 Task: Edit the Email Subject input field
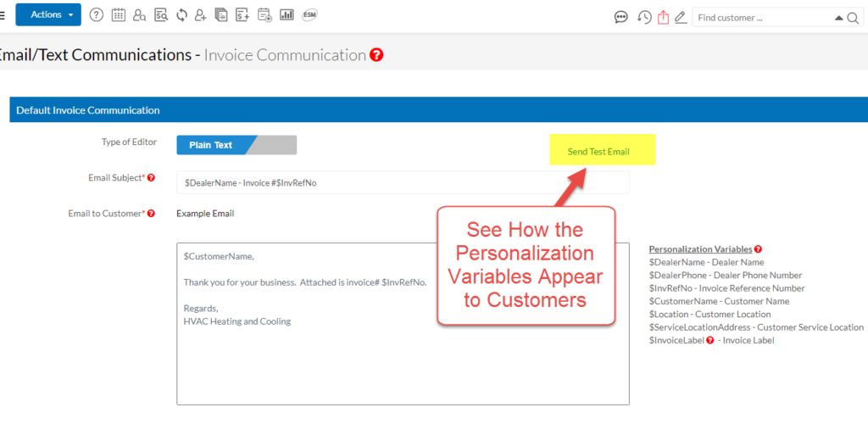(x=403, y=182)
